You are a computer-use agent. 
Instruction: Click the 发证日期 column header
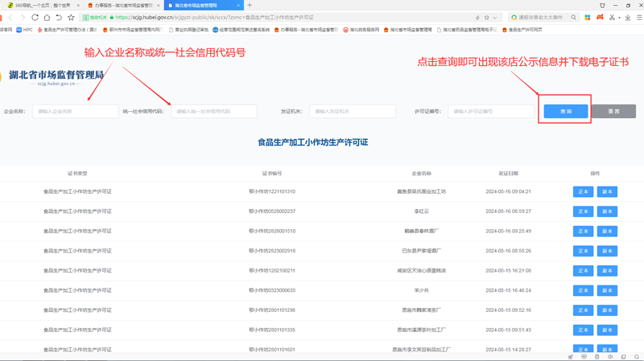(x=509, y=174)
